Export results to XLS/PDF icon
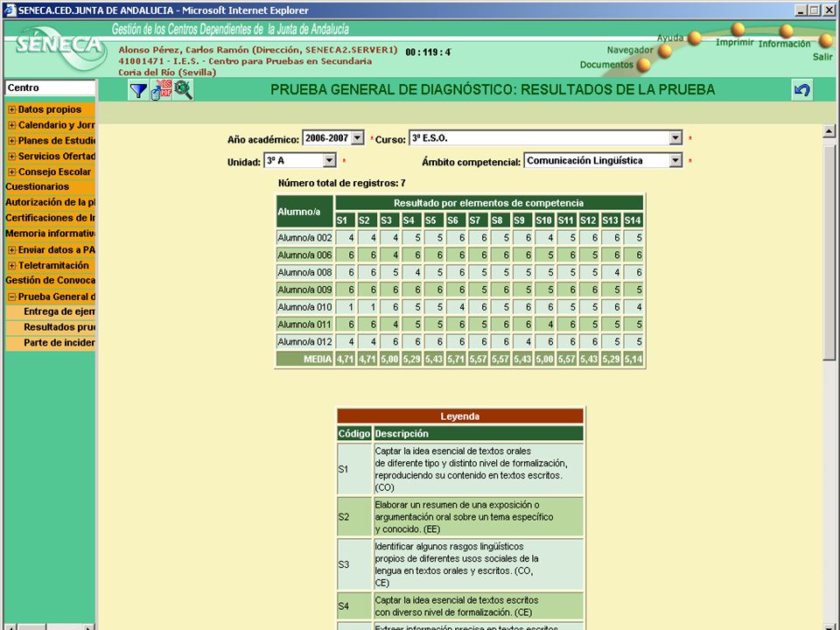Image resolution: width=840 pixels, height=630 pixels. coord(161,90)
